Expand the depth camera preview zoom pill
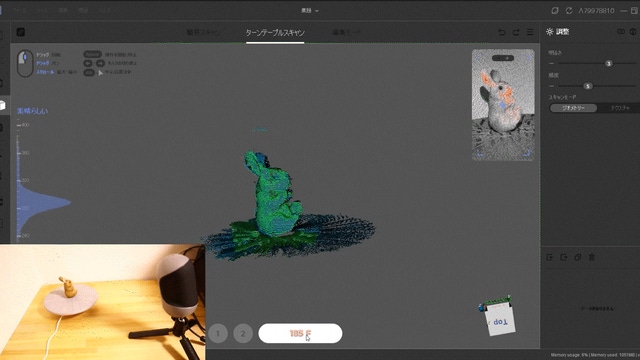Image resolution: width=640 pixels, height=360 pixels. point(503,58)
